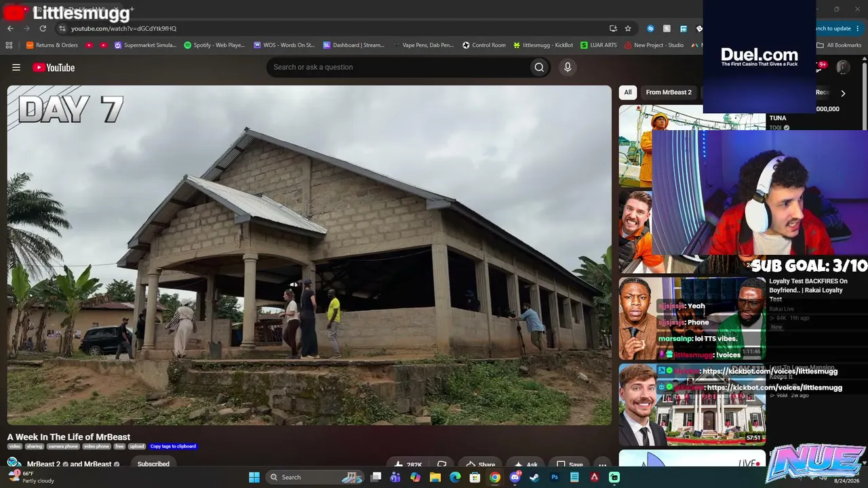Image resolution: width=868 pixels, height=488 pixels.
Task: Open the Dashboard | Stream... bookmark
Action: coord(354,45)
